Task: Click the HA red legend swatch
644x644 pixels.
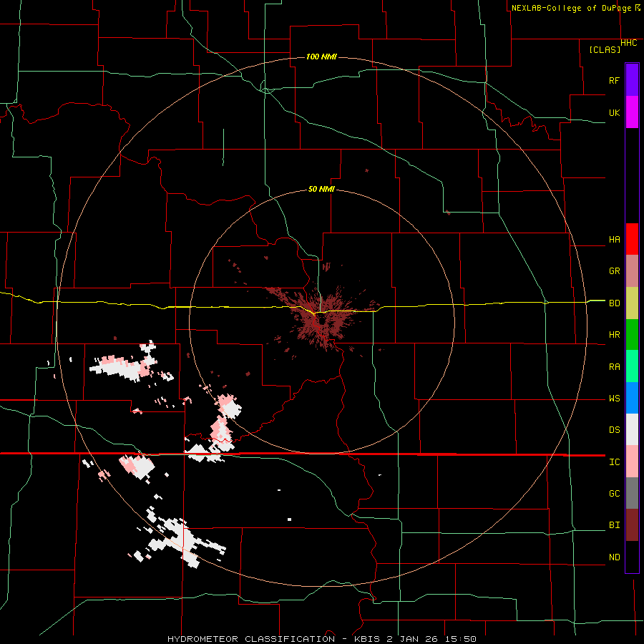Action: tap(632, 239)
